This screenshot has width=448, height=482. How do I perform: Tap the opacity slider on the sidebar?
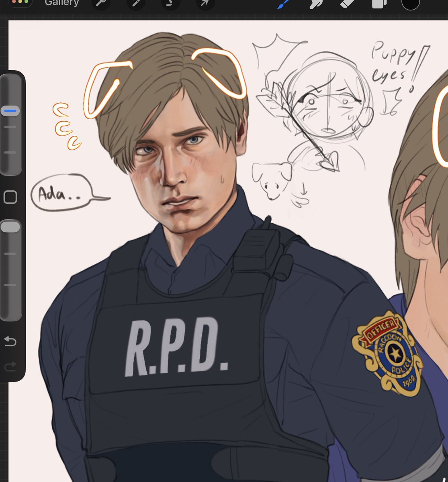point(10,227)
